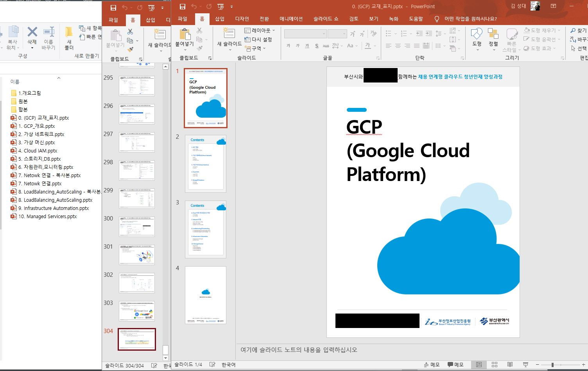Click the zoom in plus button
The height and width of the screenshot is (371, 588).
click(x=583, y=365)
